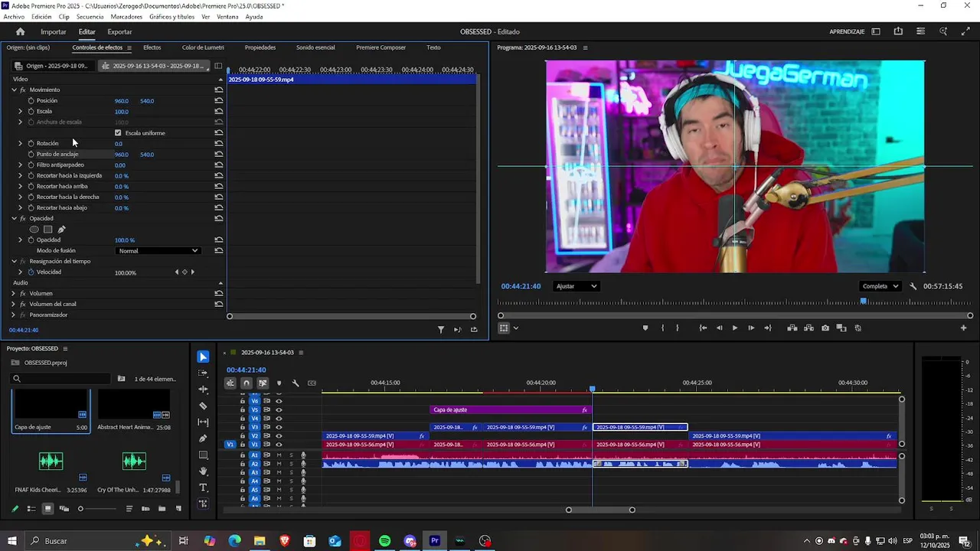Switch to Premiere Composer tab
This screenshot has width=980, height=551.
click(x=381, y=47)
